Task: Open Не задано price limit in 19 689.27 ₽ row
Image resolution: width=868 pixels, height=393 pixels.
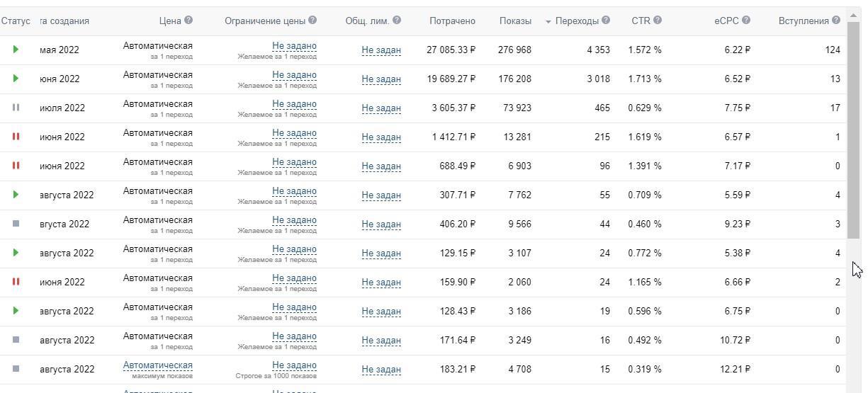Action: [294, 75]
